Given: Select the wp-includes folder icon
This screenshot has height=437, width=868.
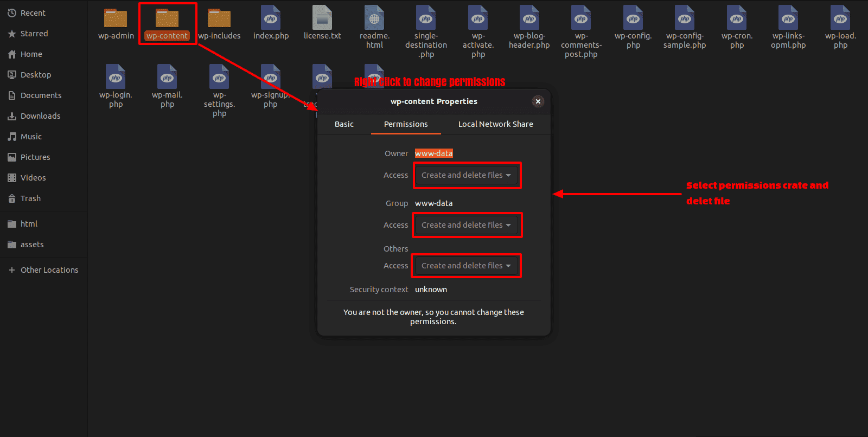Looking at the screenshot, I should pyautogui.click(x=219, y=18).
